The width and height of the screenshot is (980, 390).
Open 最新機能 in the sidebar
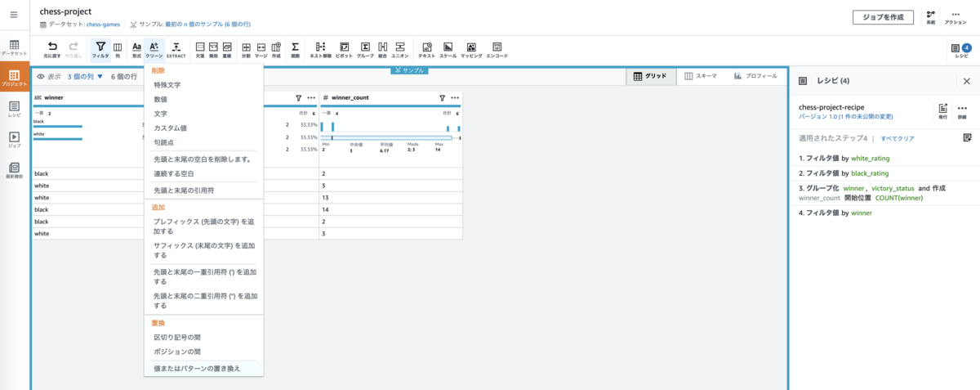tap(14, 170)
